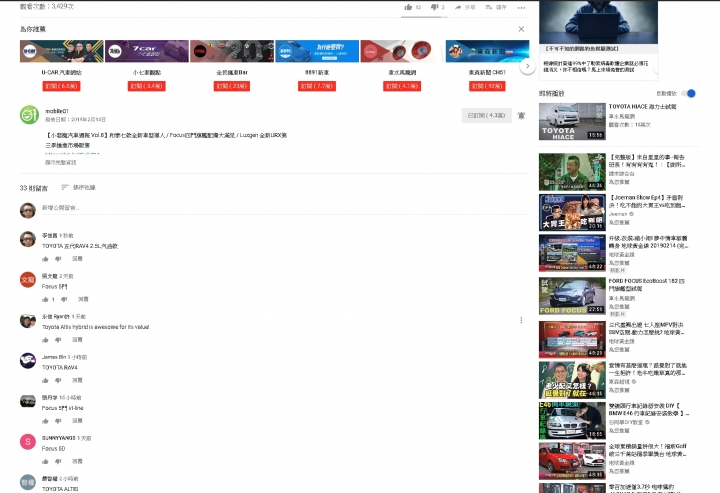Image resolution: width=720 pixels, height=493 pixels.
Task: Toggle the autoplay switch
Action: coord(688,93)
